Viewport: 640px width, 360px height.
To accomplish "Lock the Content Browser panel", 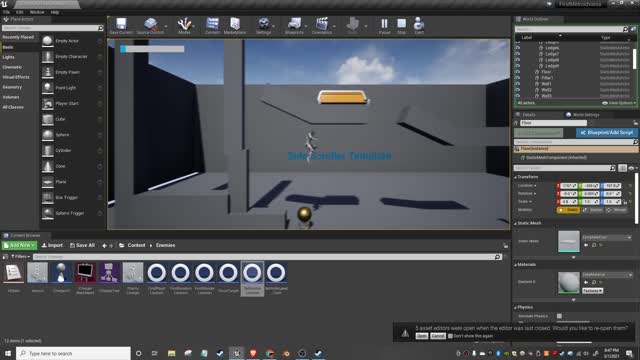I will coord(506,245).
